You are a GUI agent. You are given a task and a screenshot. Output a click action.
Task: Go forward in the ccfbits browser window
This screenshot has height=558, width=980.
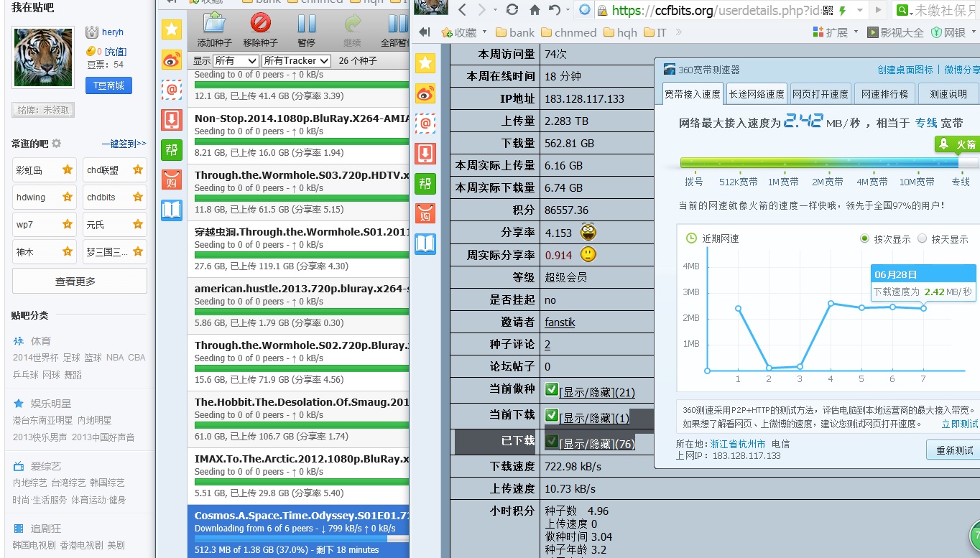481,10
